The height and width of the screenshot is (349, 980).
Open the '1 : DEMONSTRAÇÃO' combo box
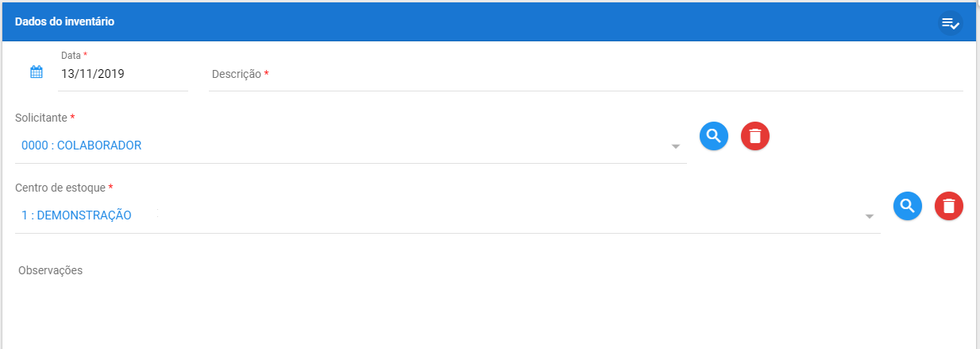click(448, 215)
